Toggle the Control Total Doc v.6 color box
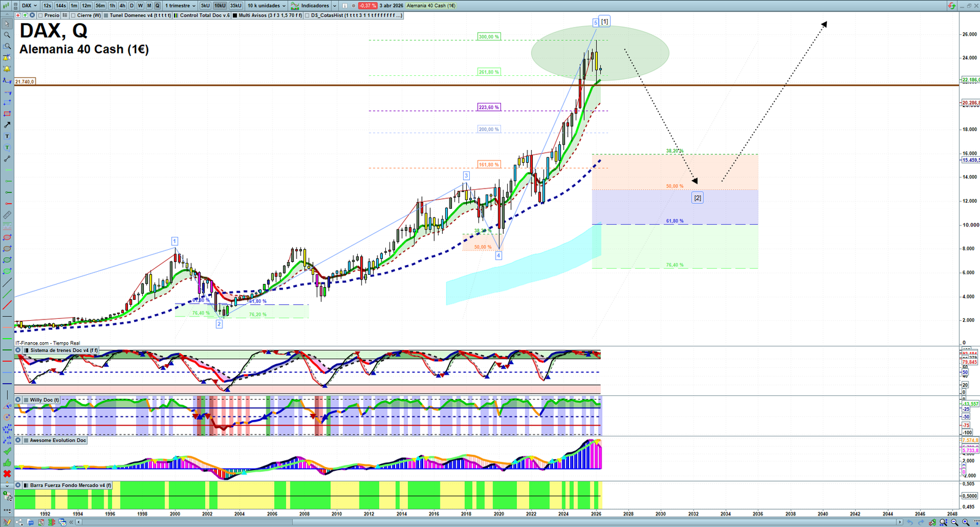 point(176,15)
